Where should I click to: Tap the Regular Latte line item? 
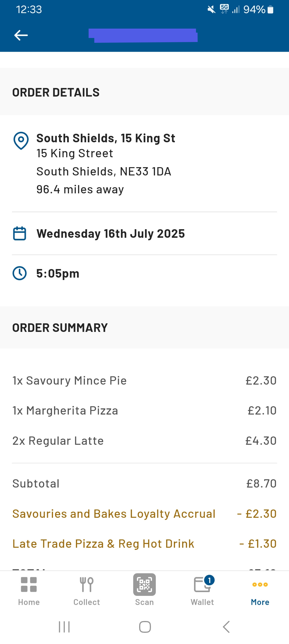58,441
